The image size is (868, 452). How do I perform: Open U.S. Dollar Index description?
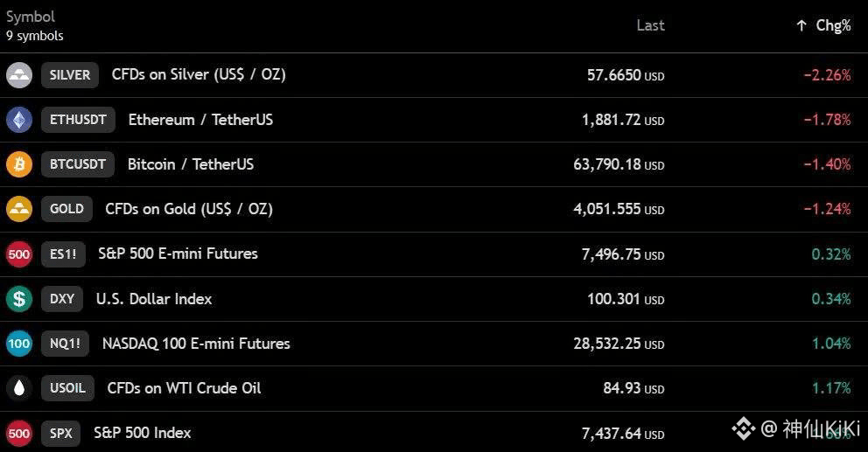[154, 299]
